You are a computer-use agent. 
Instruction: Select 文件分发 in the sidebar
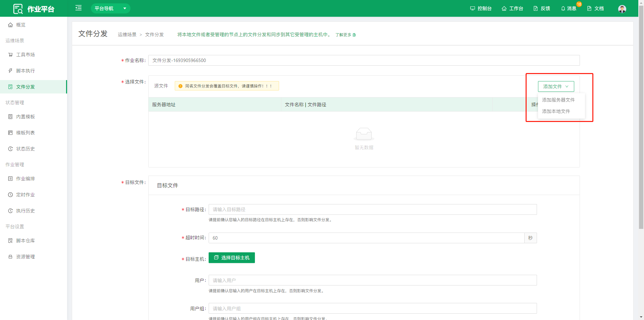click(34, 87)
